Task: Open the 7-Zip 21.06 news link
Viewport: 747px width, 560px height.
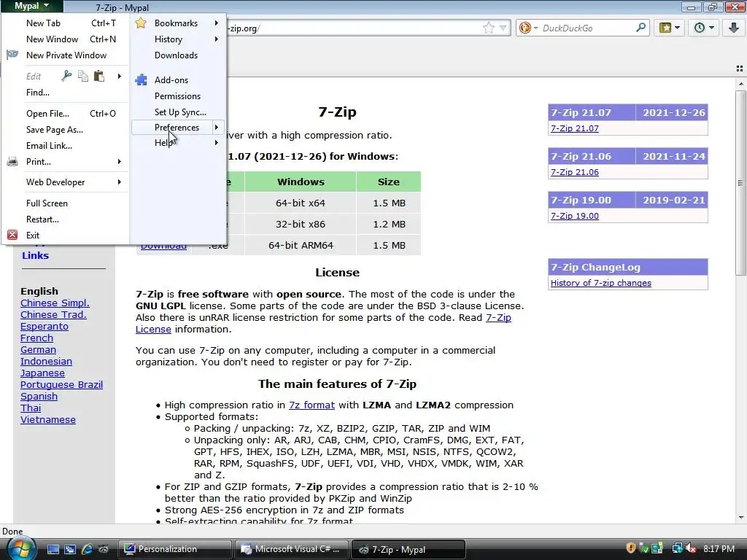Action: point(575,172)
